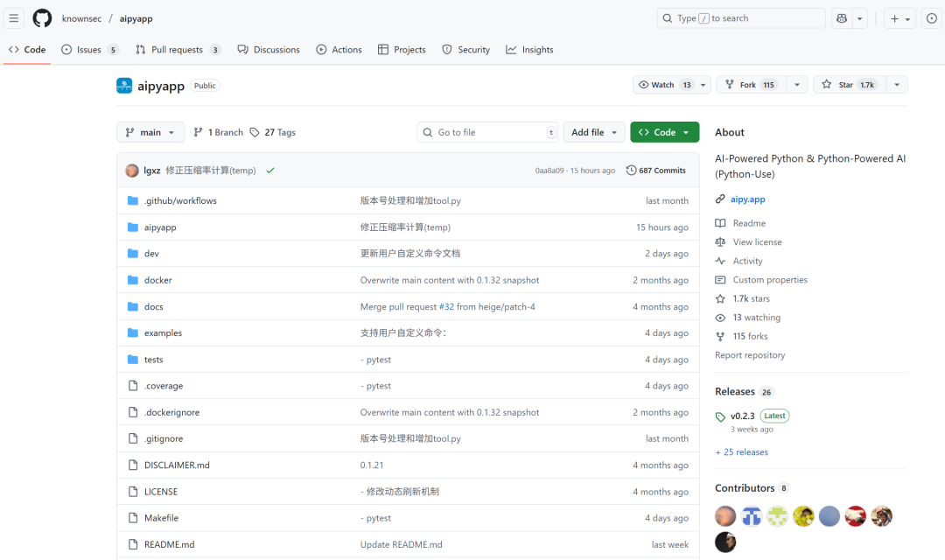This screenshot has height=560, width=945.
Task: Open the Contributors heading link
Action: (x=745, y=488)
